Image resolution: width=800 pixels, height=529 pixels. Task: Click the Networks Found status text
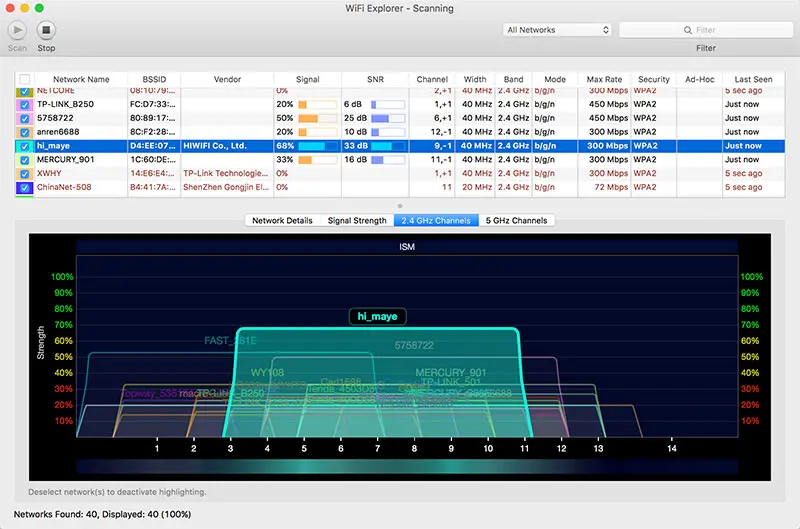pyautogui.click(x=102, y=514)
